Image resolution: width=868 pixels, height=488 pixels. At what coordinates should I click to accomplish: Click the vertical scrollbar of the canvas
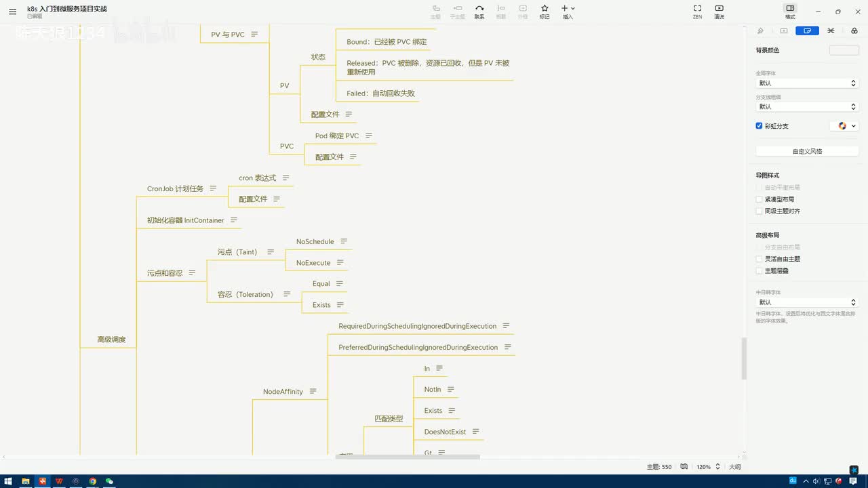point(744,359)
